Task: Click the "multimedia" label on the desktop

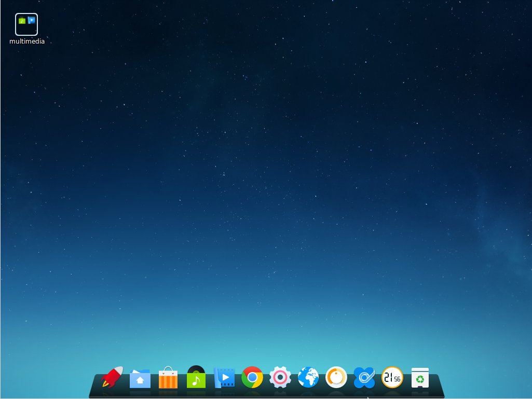Action: (27, 42)
